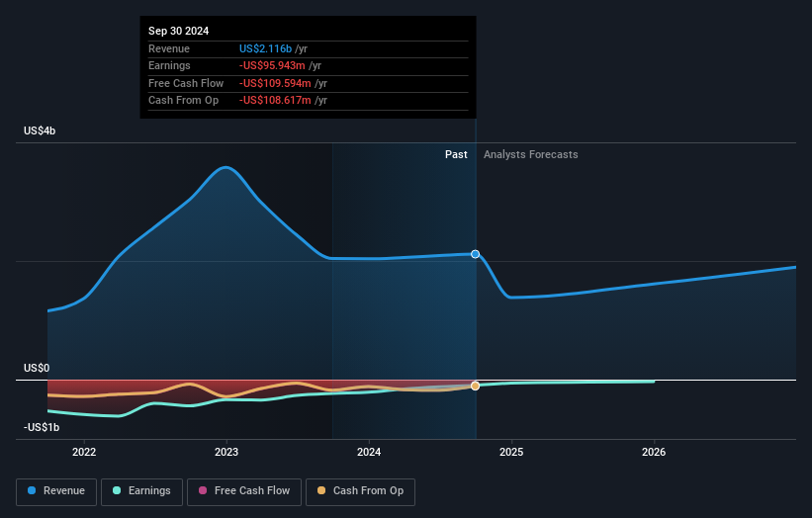The width and height of the screenshot is (812, 518).
Task: Select the orange cash flow marker at Sep 2024
Action: [476, 387]
